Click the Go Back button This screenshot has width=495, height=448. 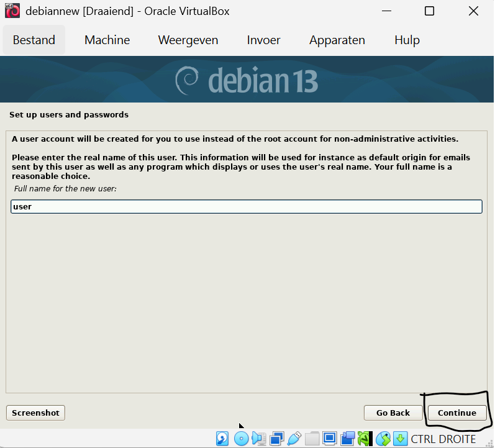click(x=393, y=413)
